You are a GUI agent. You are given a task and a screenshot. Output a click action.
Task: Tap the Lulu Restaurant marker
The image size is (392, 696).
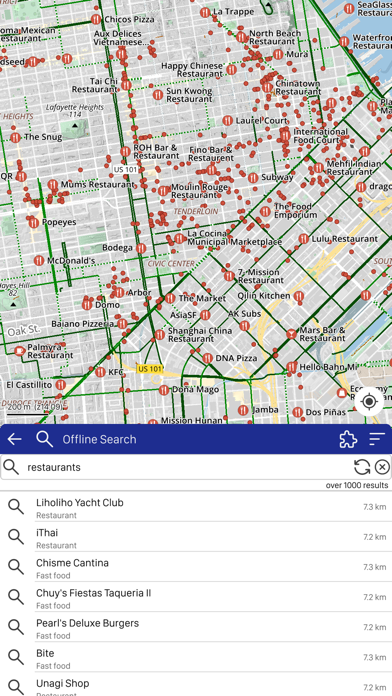point(304,239)
